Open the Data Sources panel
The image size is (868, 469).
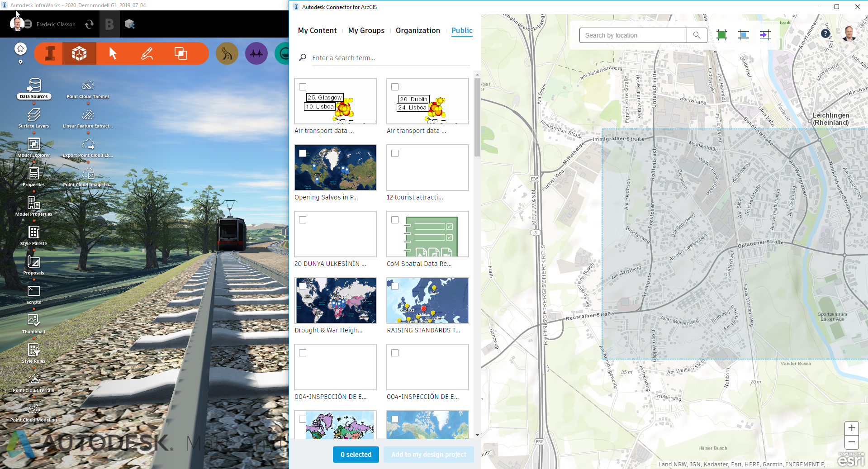click(33, 89)
